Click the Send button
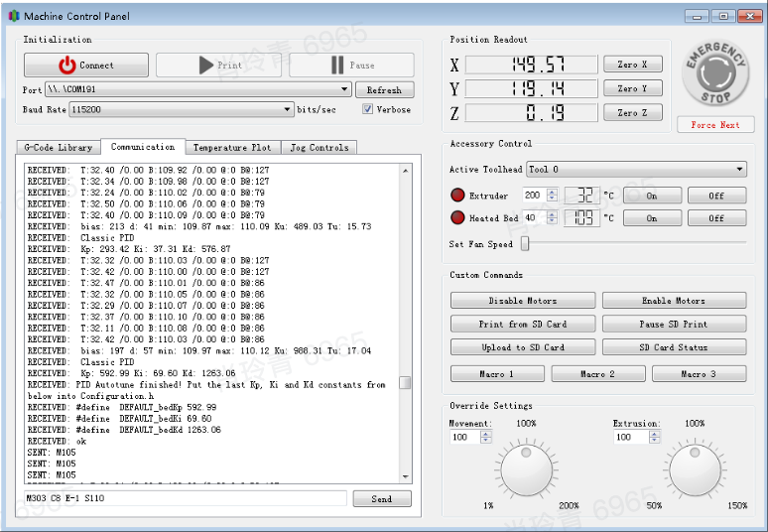The height and width of the screenshot is (532, 768). [381, 499]
